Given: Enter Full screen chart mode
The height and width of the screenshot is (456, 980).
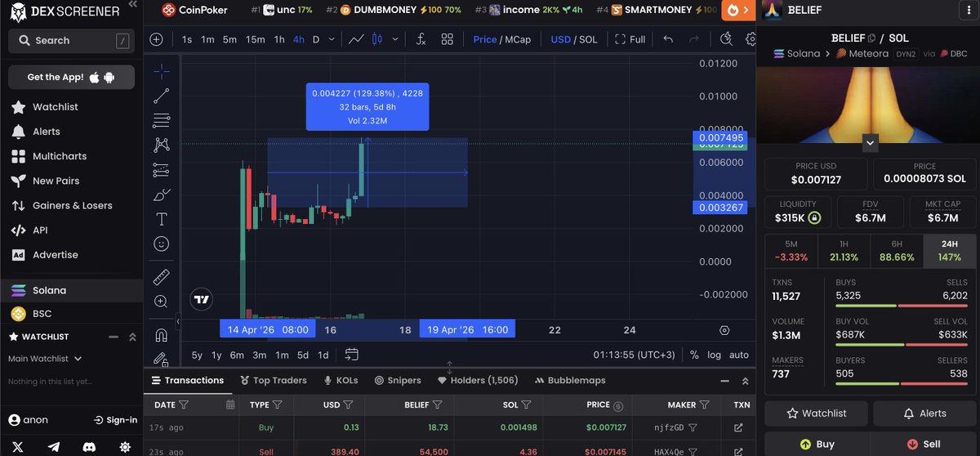Looking at the screenshot, I should (x=630, y=39).
